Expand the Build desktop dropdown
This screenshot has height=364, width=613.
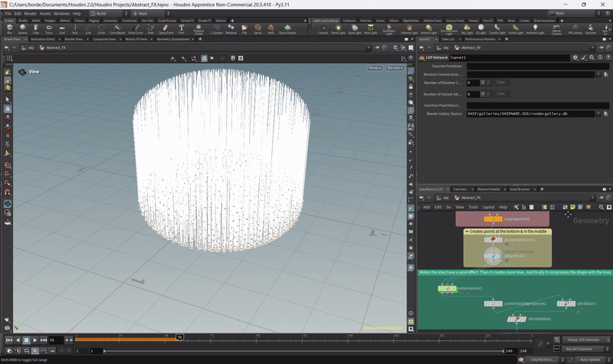click(109, 13)
